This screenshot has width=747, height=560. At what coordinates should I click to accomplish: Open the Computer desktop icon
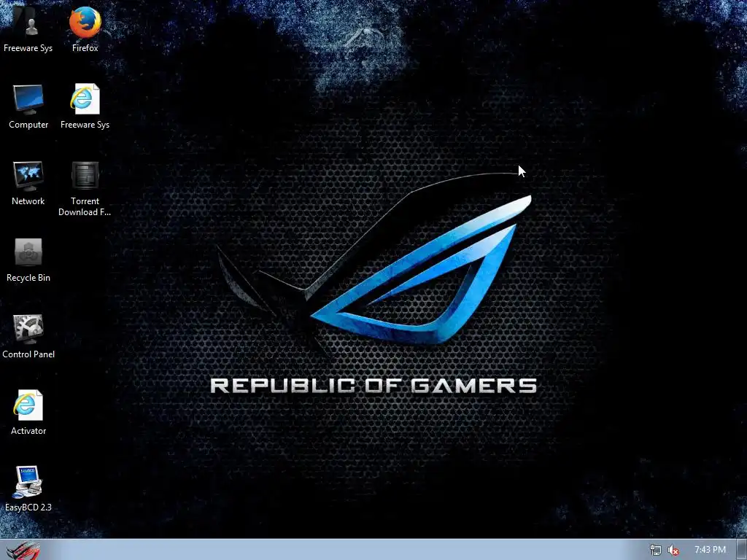coord(28,106)
